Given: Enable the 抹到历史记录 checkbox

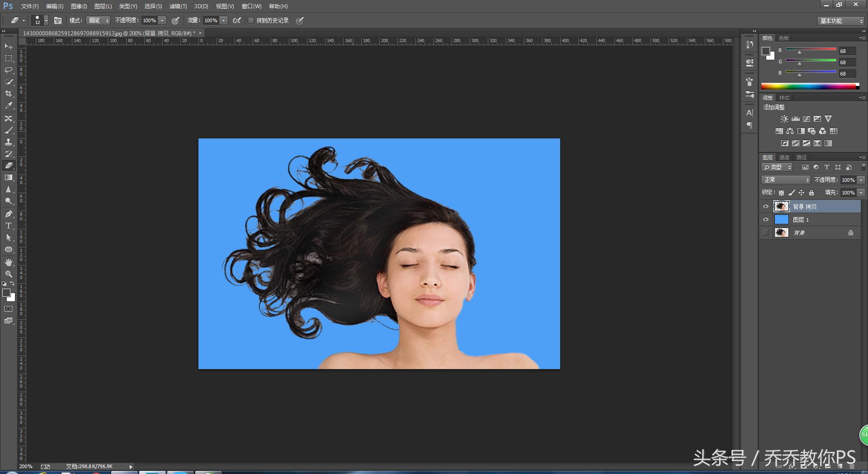Looking at the screenshot, I should tap(251, 20).
